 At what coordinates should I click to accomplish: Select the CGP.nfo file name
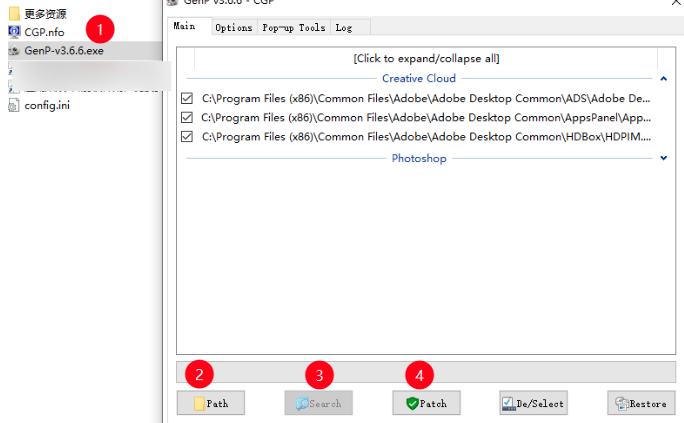coord(44,32)
